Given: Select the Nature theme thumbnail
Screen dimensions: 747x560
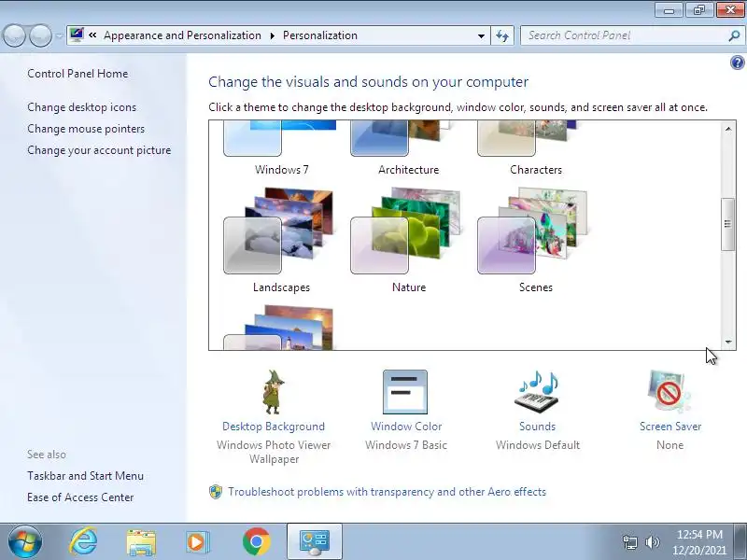Looking at the screenshot, I should [406, 231].
